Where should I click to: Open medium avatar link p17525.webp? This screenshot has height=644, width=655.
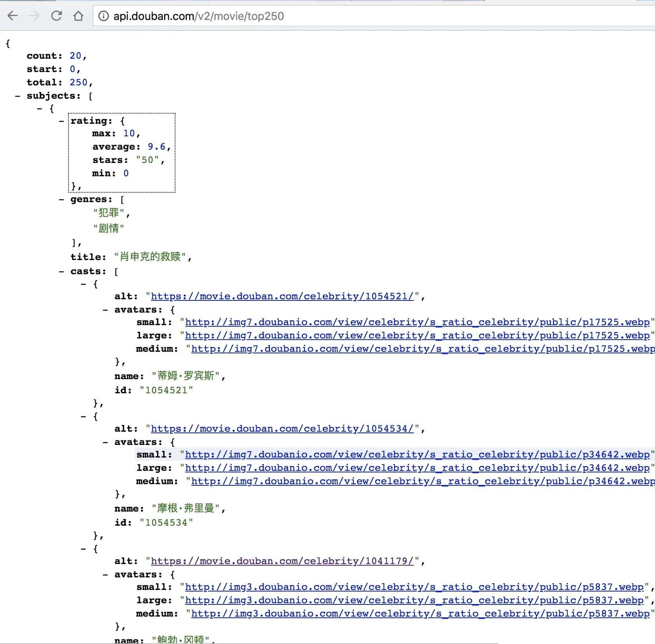click(423, 349)
